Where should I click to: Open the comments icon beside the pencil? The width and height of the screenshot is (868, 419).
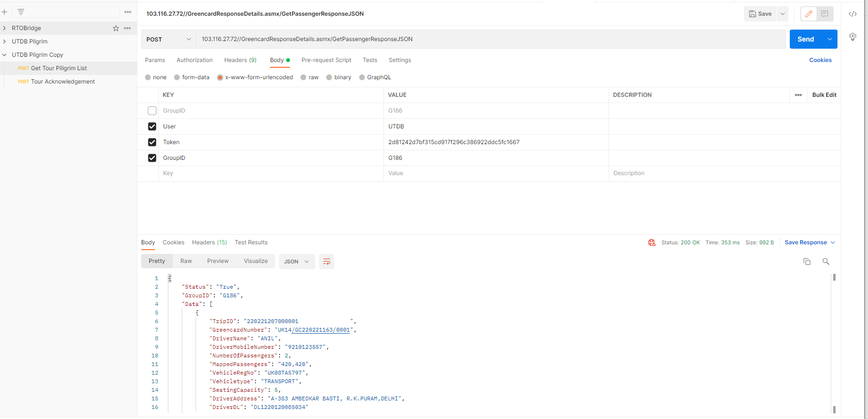click(825, 14)
